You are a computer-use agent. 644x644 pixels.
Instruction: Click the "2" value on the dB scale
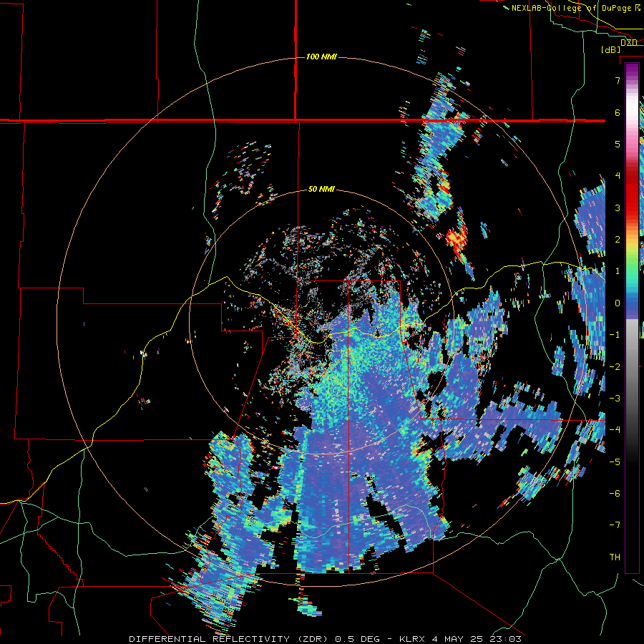pos(618,240)
